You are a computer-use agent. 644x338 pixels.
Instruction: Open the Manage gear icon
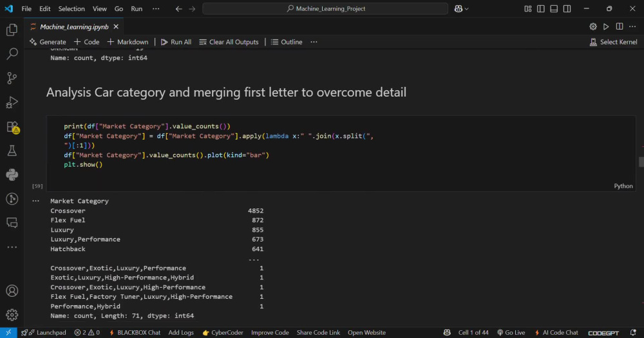pos(12,315)
